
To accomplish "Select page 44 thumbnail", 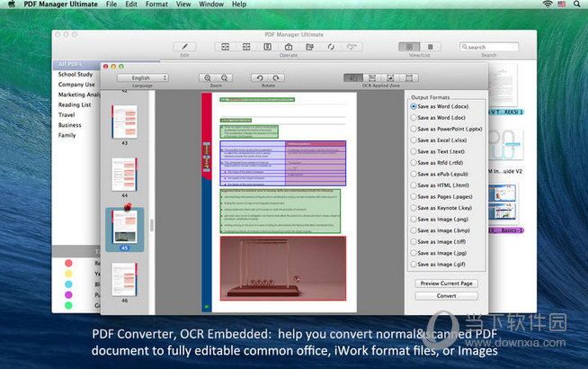I will click(124, 175).
